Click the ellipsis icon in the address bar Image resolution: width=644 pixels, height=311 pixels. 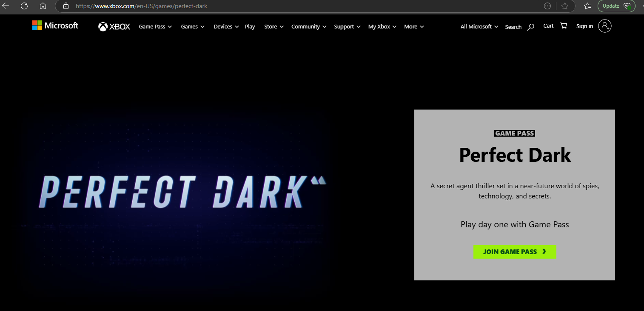click(547, 6)
